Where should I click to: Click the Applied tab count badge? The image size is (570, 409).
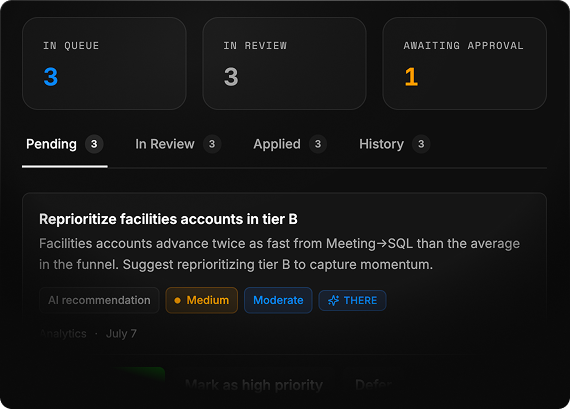(318, 144)
